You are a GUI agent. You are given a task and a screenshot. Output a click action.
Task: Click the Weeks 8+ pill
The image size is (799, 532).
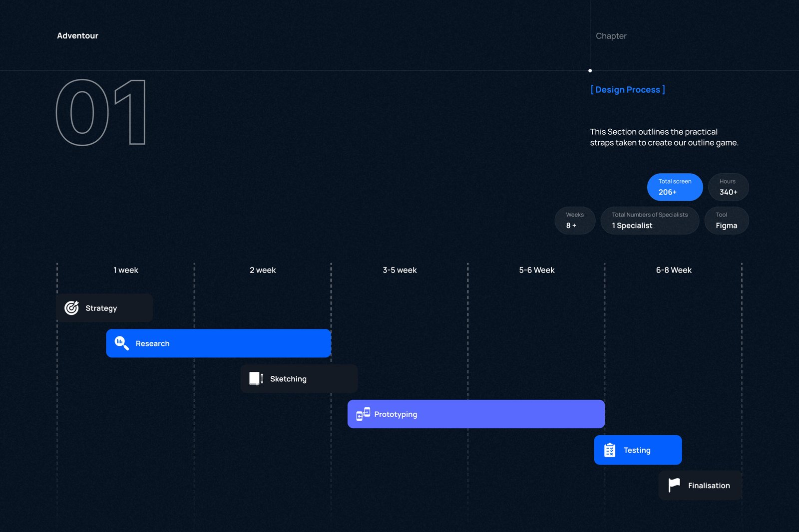[575, 221]
